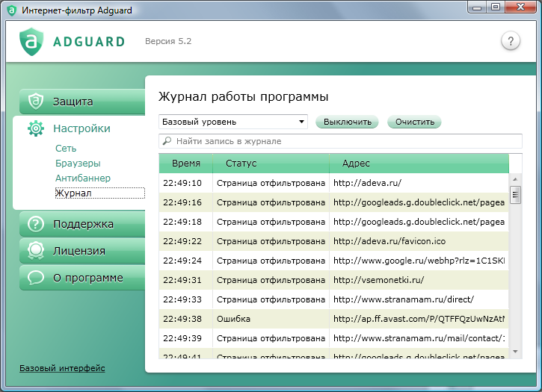The width and height of the screenshot is (542, 392).
Task: Maximize the Adguard window
Action: click(x=496, y=7)
